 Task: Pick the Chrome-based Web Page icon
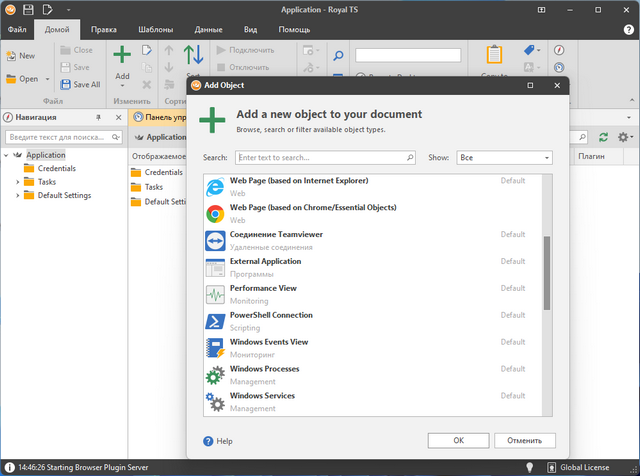(214, 213)
